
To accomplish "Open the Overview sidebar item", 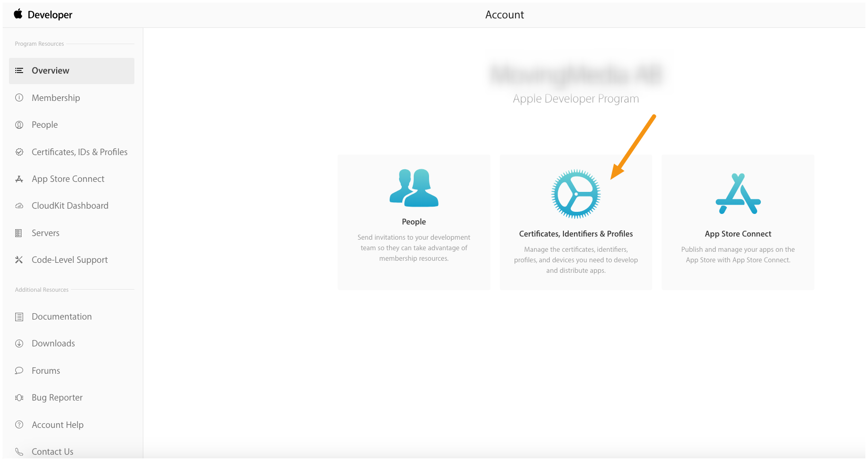I will pyautogui.click(x=71, y=70).
